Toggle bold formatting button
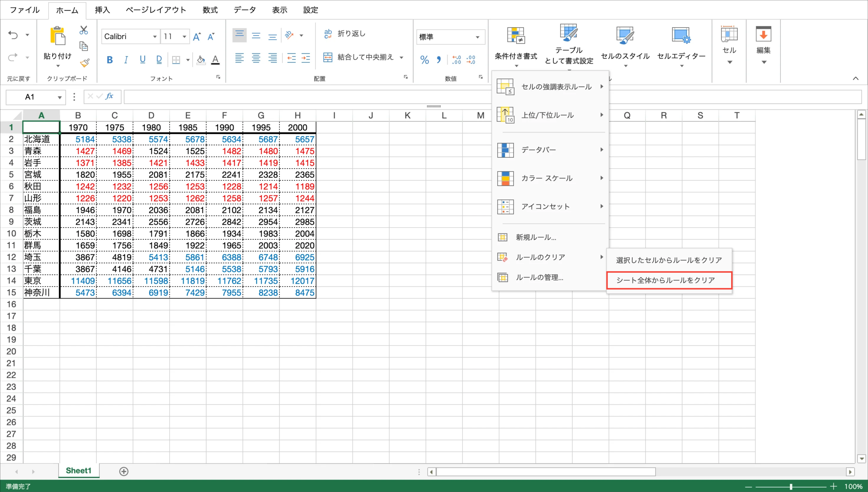The width and height of the screenshot is (868, 492). 110,60
